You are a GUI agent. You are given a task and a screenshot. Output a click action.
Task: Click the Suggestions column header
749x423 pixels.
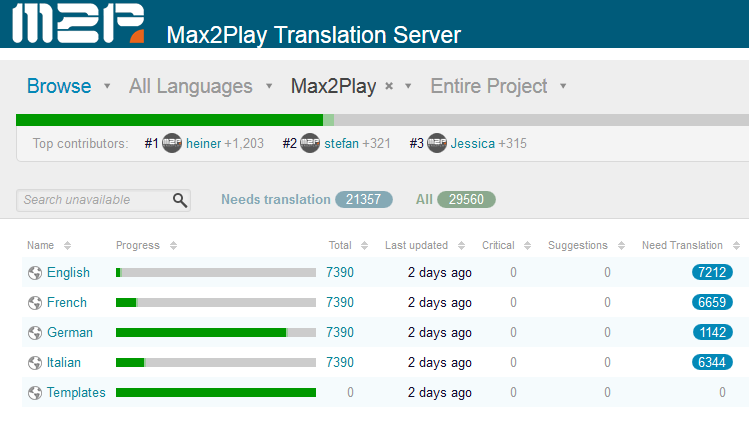578,245
